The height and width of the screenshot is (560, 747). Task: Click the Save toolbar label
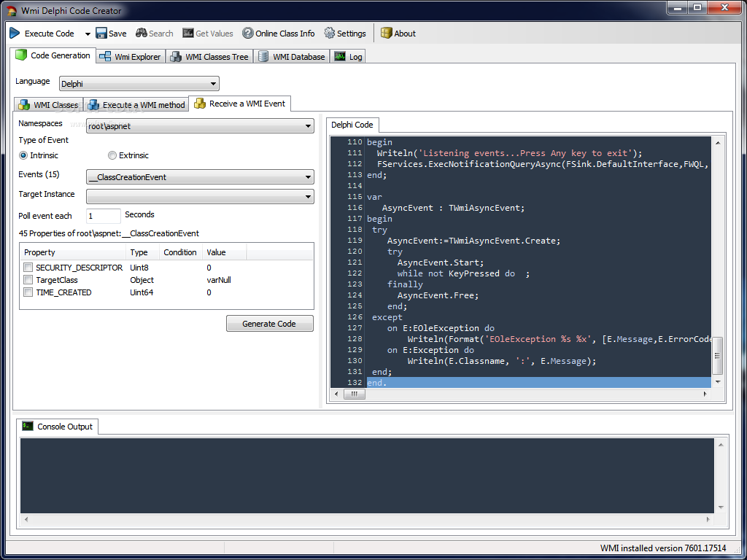pyautogui.click(x=117, y=34)
